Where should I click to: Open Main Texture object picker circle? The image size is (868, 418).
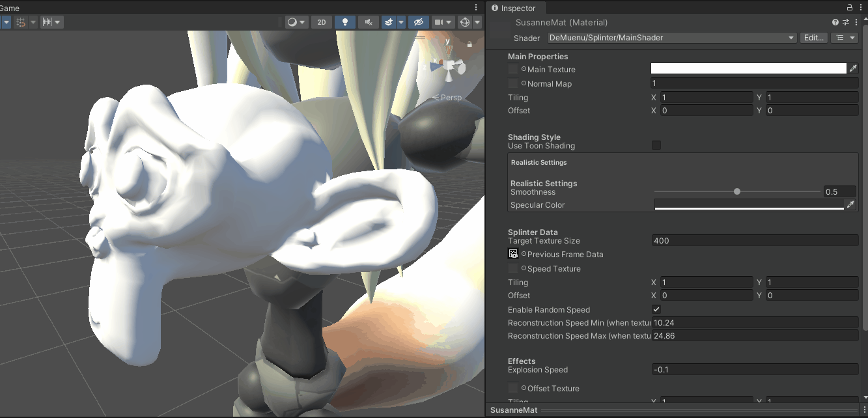524,69
